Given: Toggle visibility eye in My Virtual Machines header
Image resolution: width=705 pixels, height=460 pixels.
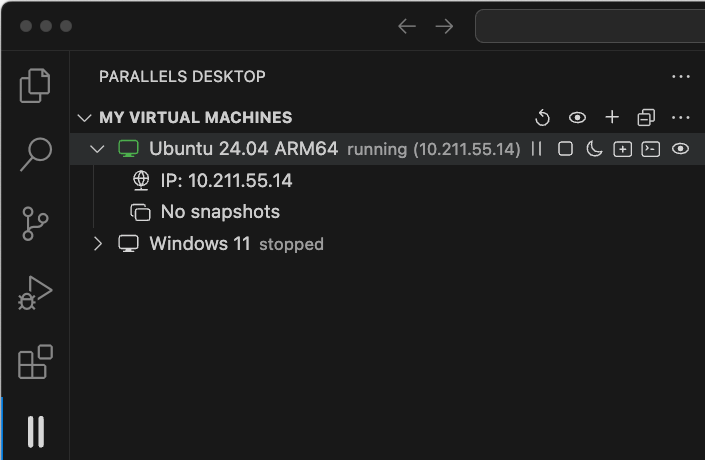Looking at the screenshot, I should [577, 118].
